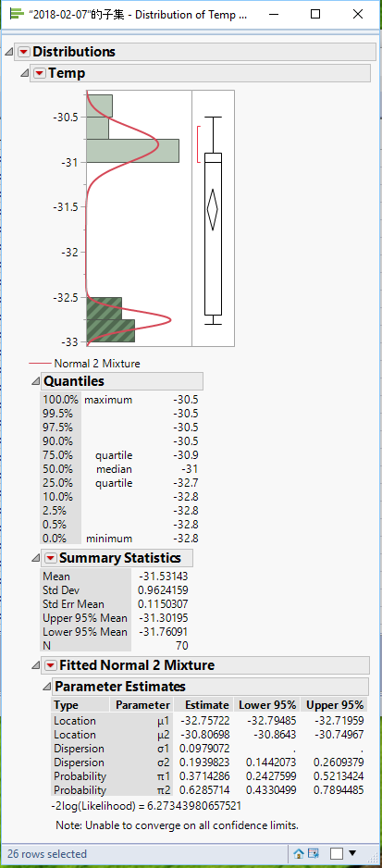Collapse the Distributions outline with its gray triangle
382x868 pixels.
pyautogui.click(x=9, y=52)
